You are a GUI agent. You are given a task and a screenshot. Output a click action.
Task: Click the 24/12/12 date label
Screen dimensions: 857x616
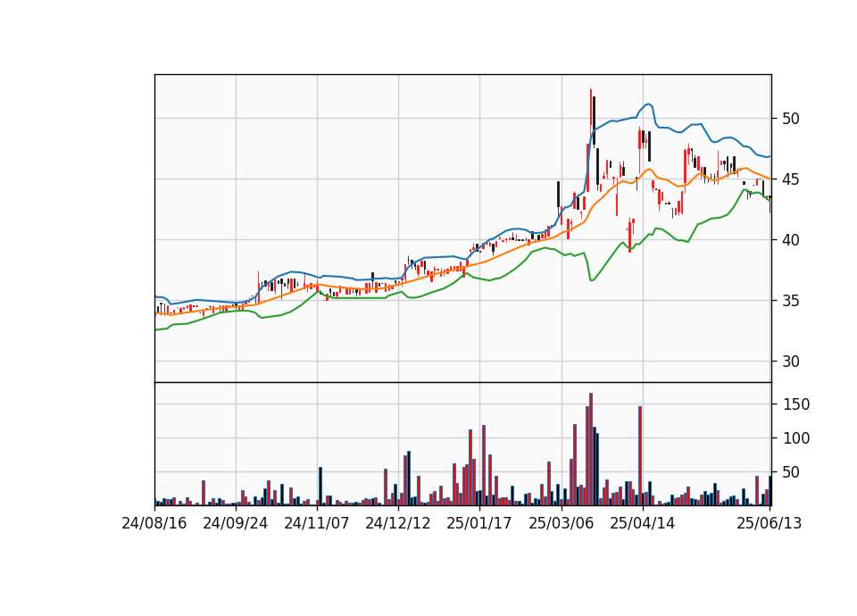click(398, 523)
